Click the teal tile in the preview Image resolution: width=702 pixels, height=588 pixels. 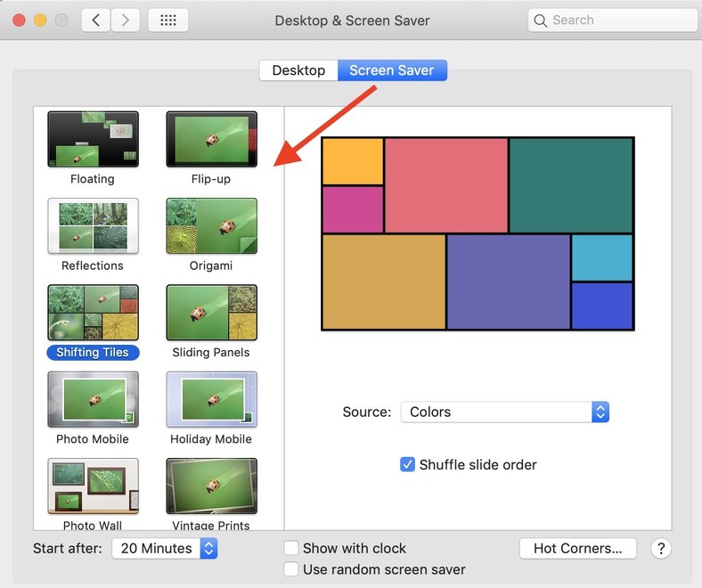[571, 185]
